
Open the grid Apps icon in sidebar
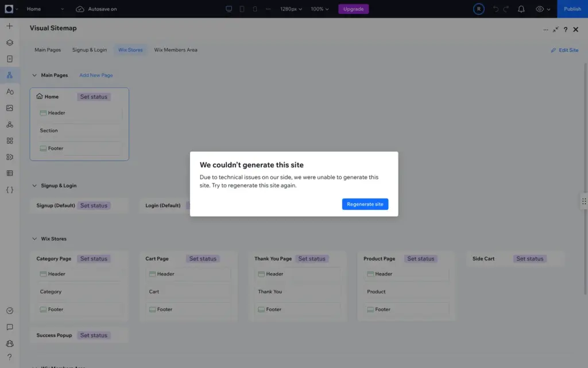coord(10,140)
